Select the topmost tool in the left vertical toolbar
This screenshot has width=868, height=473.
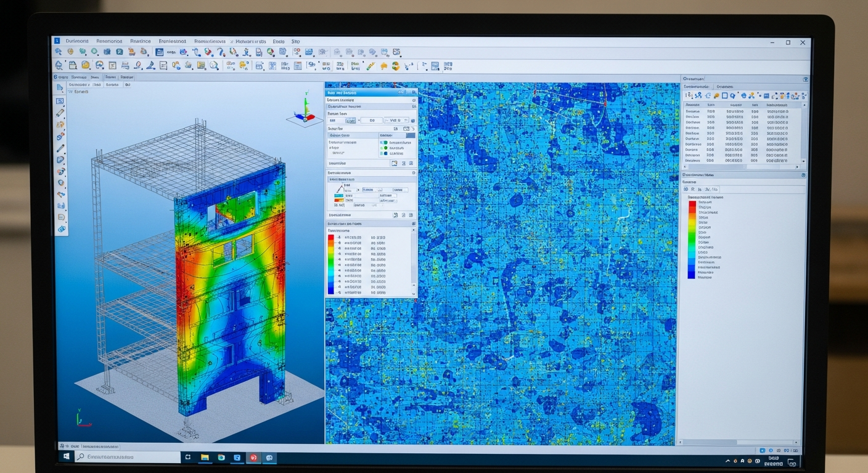tap(60, 88)
